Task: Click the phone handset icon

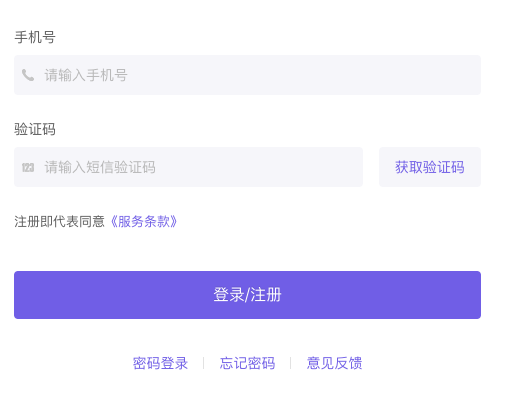Action: (x=28, y=75)
